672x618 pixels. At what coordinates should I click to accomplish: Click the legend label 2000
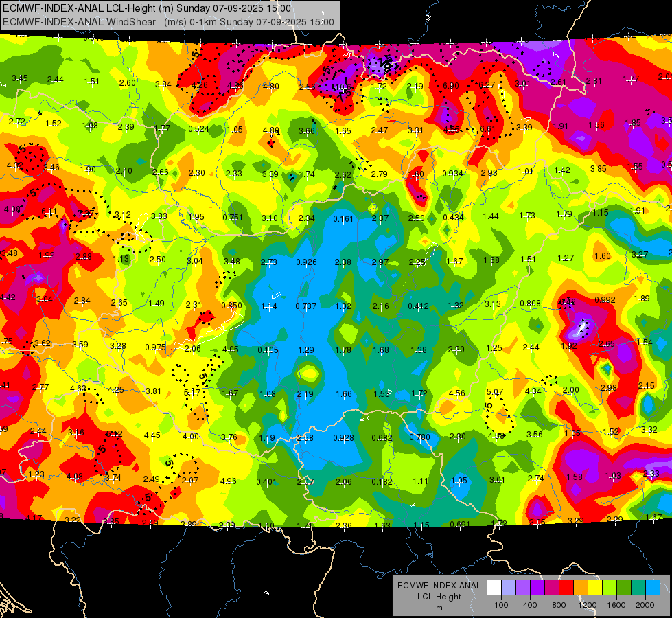point(645,605)
